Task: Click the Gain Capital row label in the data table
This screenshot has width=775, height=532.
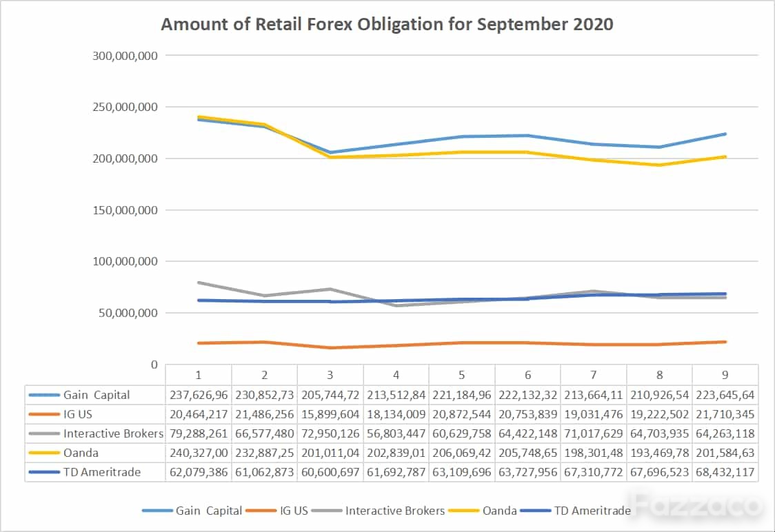Action: tap(97, 395)
